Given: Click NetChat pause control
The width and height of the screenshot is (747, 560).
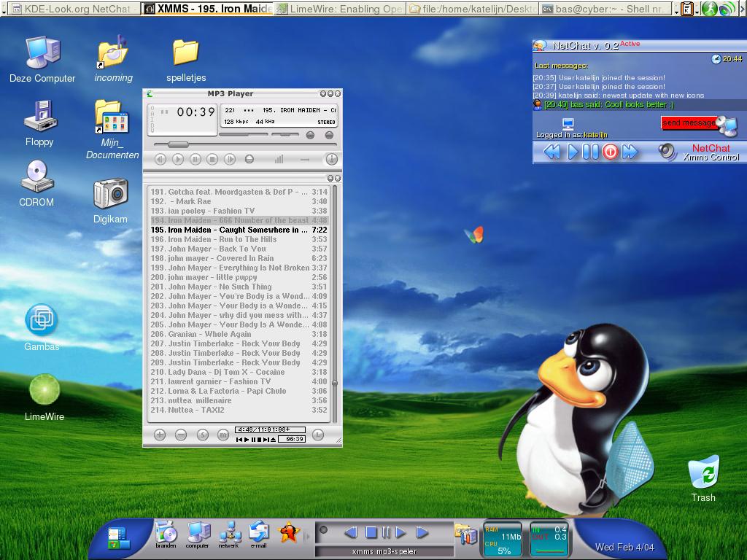Looking at the screenshot, I should 591,152.
